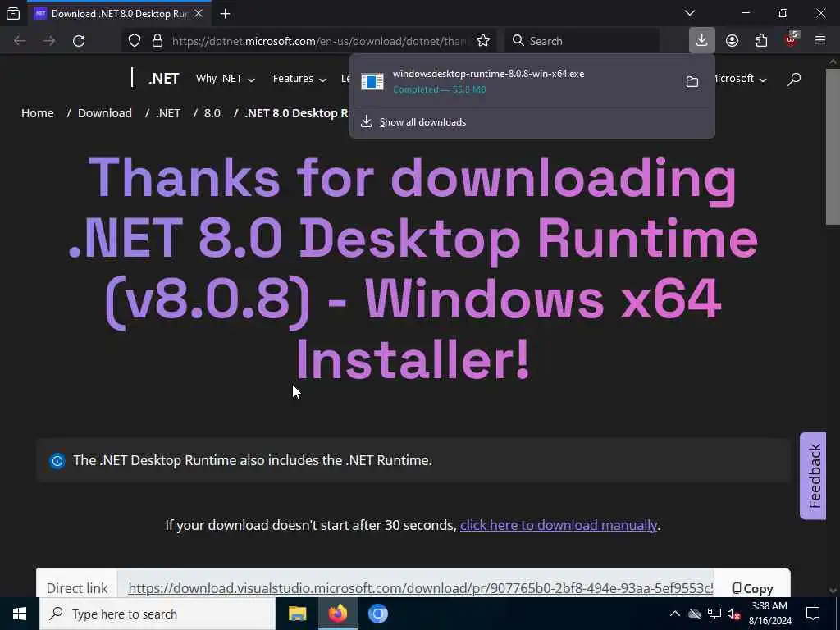
Task: Select the Download .NET 8.0 Desktop tab
Action: (118, 13)
